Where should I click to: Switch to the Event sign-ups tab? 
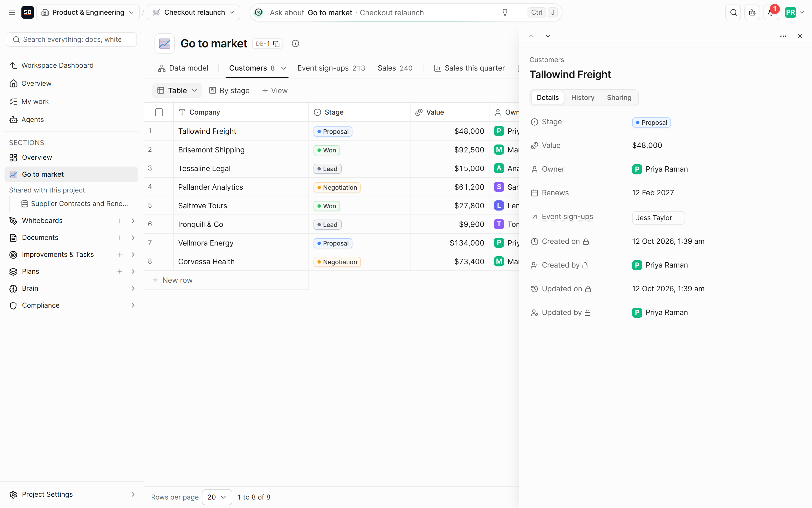tap(331, 68)
